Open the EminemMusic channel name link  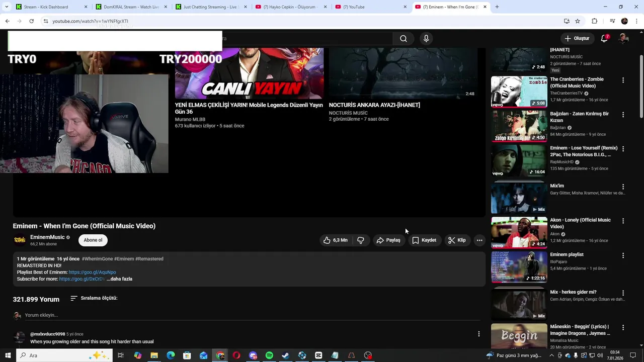47,237
